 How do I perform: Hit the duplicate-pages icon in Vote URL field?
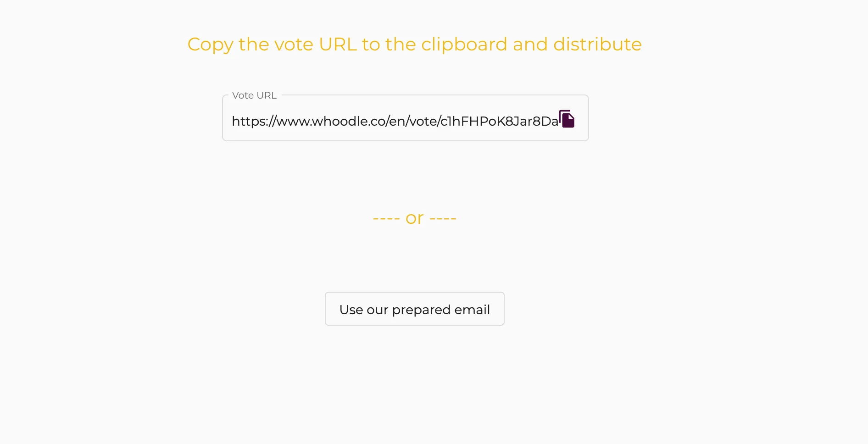tap(567, 119)
